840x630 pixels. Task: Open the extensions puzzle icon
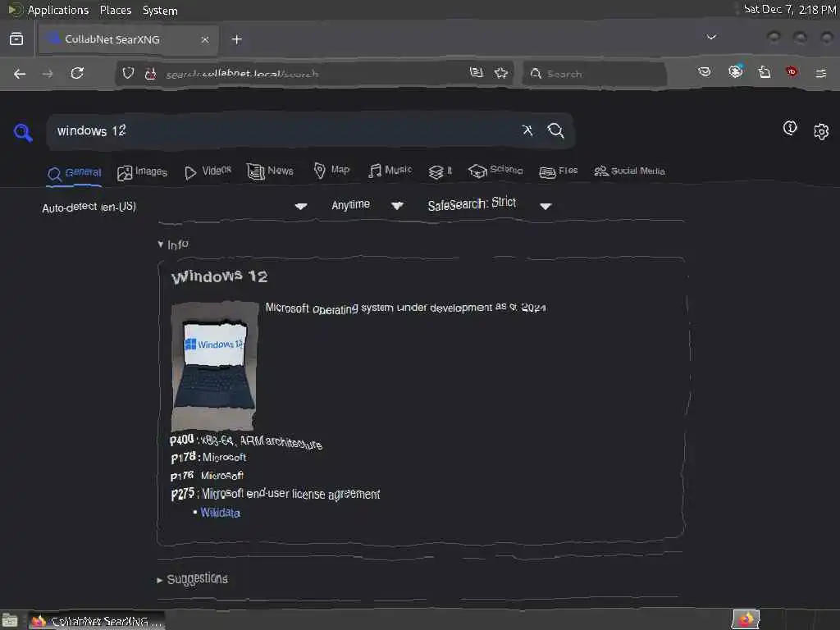765,72
